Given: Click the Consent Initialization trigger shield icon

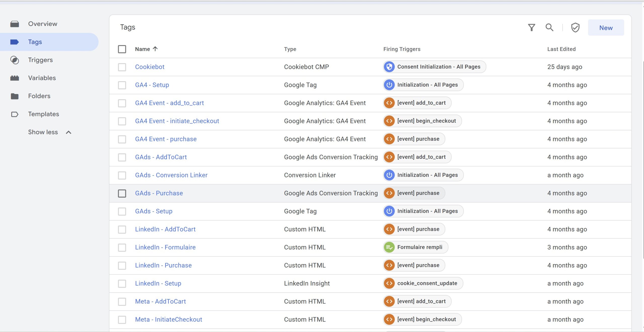Looking at the screenshot, I should pyautogui.click(x=389, y=67).
